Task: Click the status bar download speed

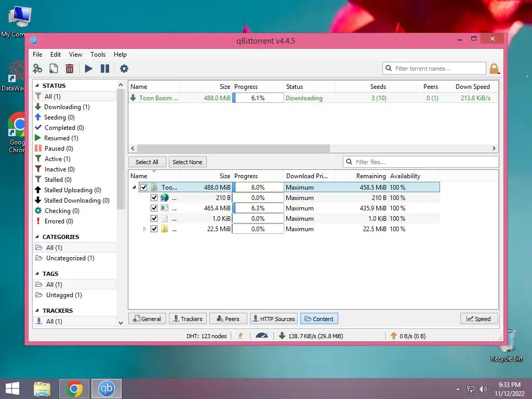Action: click(311, 336)
